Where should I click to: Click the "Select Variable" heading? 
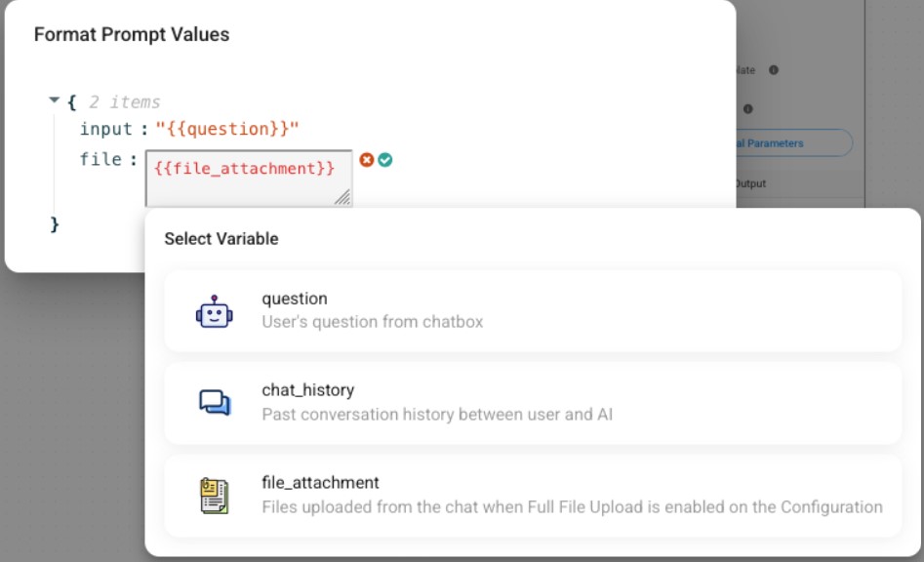(x=221, y=239)
